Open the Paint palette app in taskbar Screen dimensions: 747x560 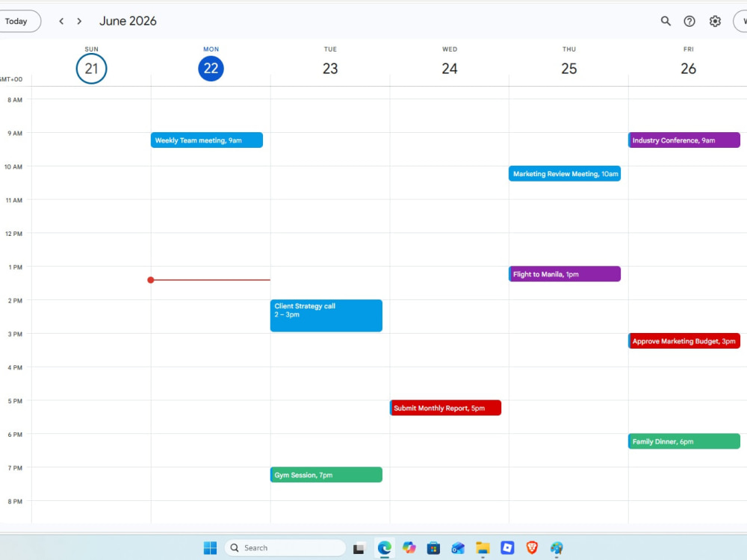(x=557, y=548)
